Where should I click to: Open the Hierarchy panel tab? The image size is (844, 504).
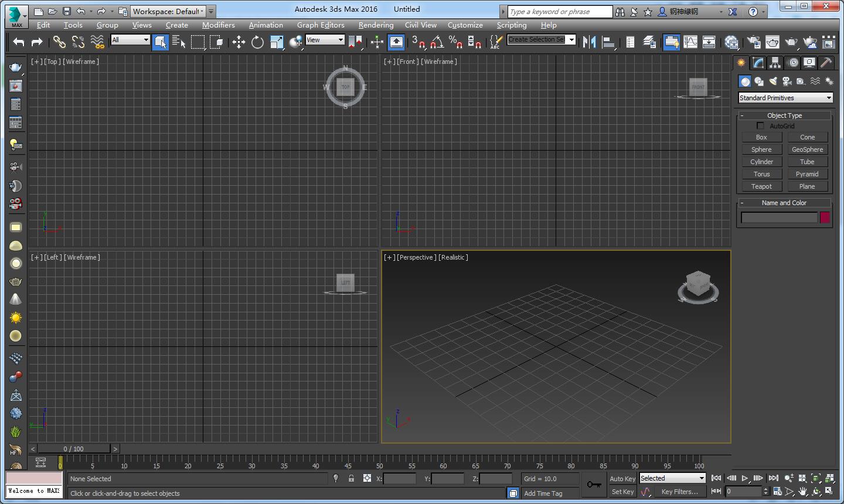click(x=775, y=63)
